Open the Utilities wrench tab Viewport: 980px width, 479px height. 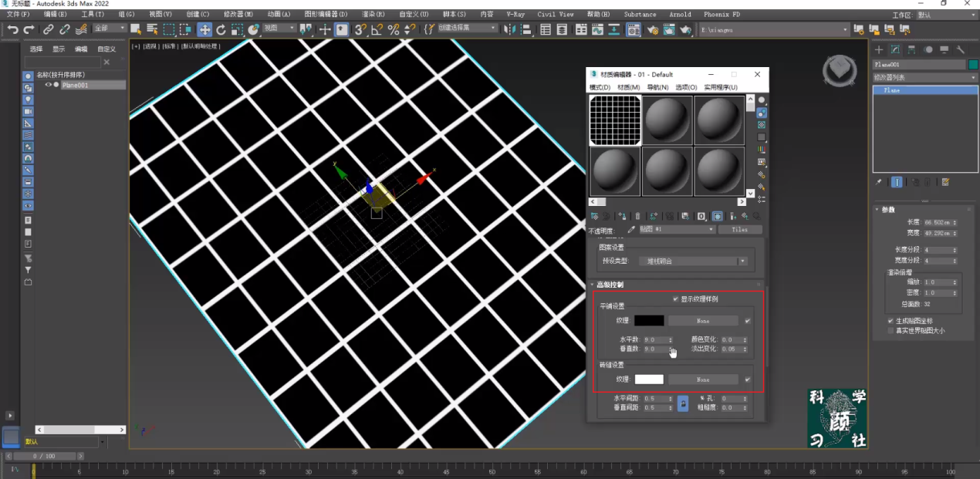961,49
